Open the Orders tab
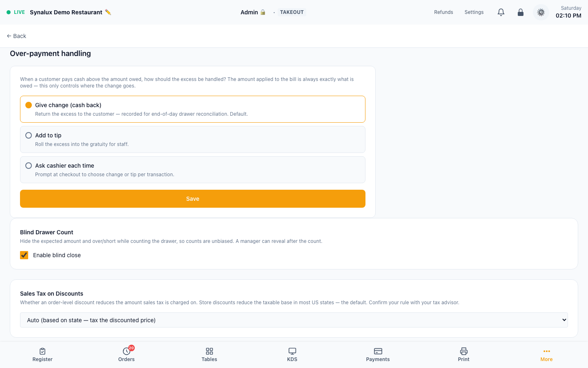588x368 pixels. click(x=127, y=355)
